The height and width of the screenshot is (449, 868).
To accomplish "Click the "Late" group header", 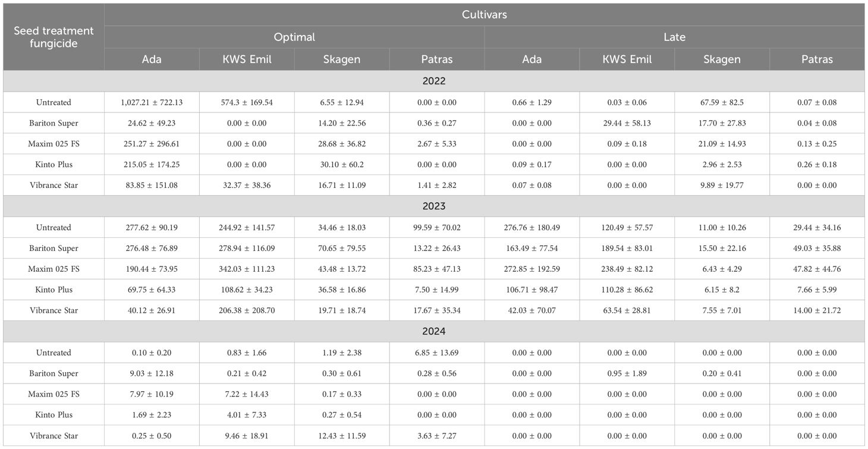I will tap(674, 37).
